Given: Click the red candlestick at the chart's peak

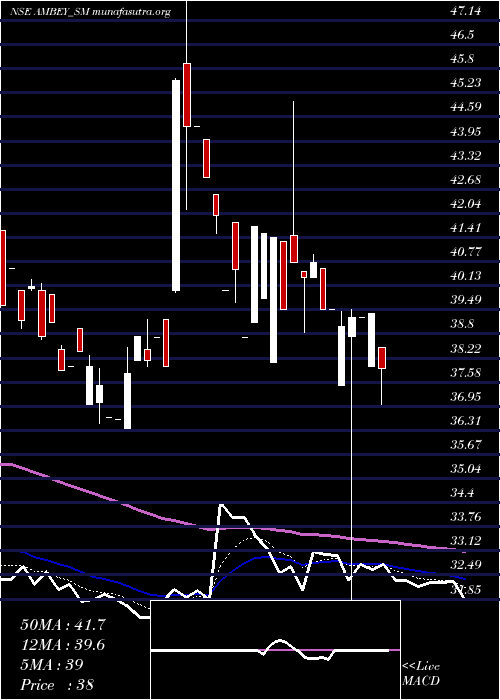Looking at the screenshot, I should coord(187,95).
